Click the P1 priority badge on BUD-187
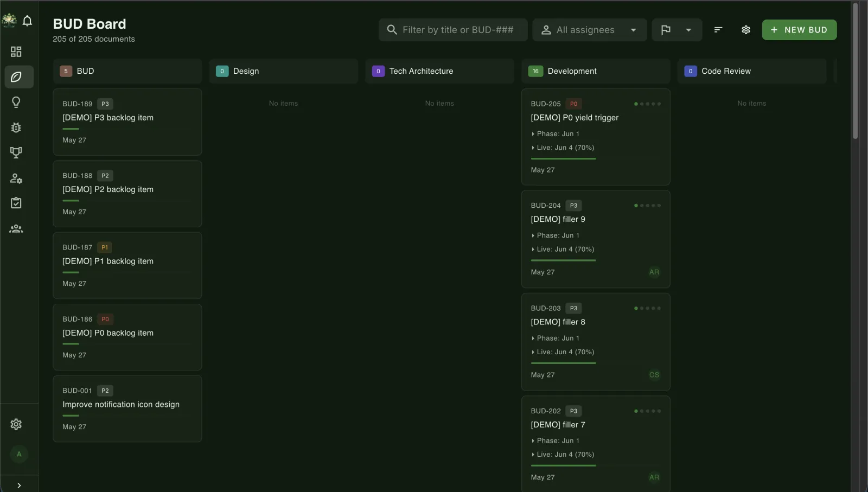This screenshot has height=492, width=868. 105,247
